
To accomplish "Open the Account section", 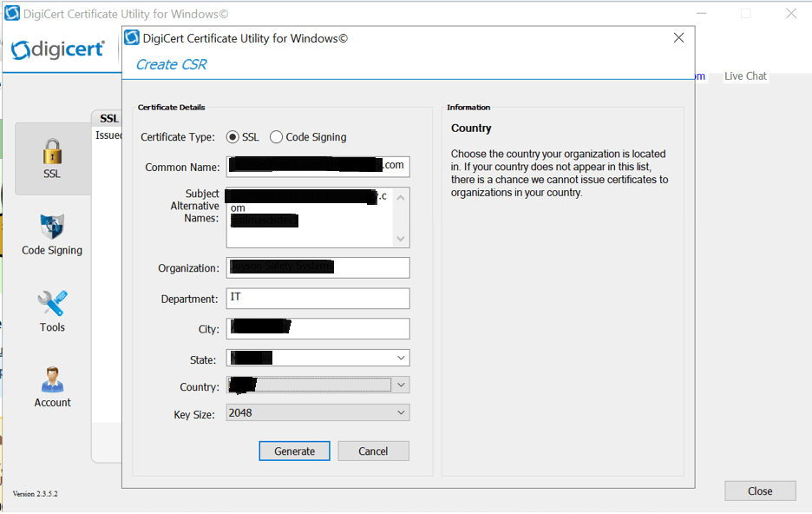I will (x=52, y=387).
